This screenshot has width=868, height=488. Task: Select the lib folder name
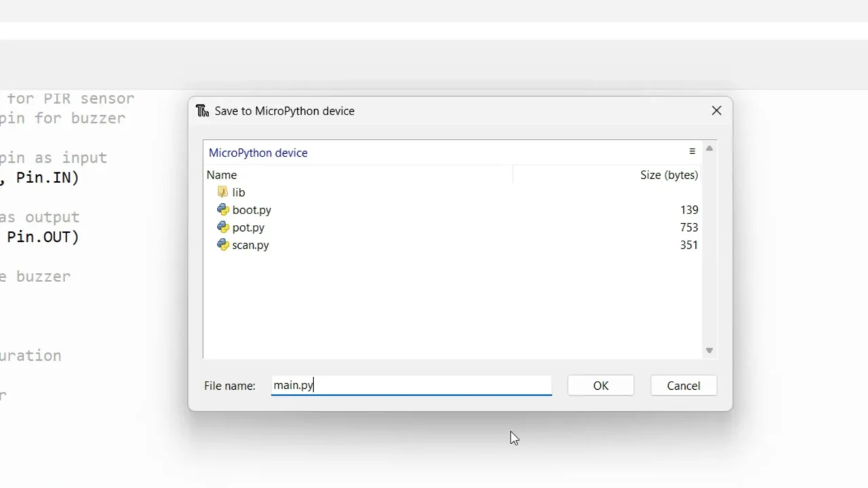pyautogui.click(x=239, y=192)
